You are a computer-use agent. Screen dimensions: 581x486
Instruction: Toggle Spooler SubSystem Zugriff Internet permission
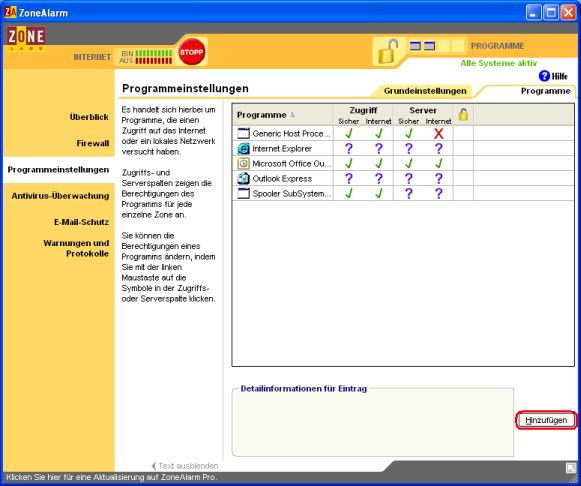pyautogui.click(x=379, y=193)
